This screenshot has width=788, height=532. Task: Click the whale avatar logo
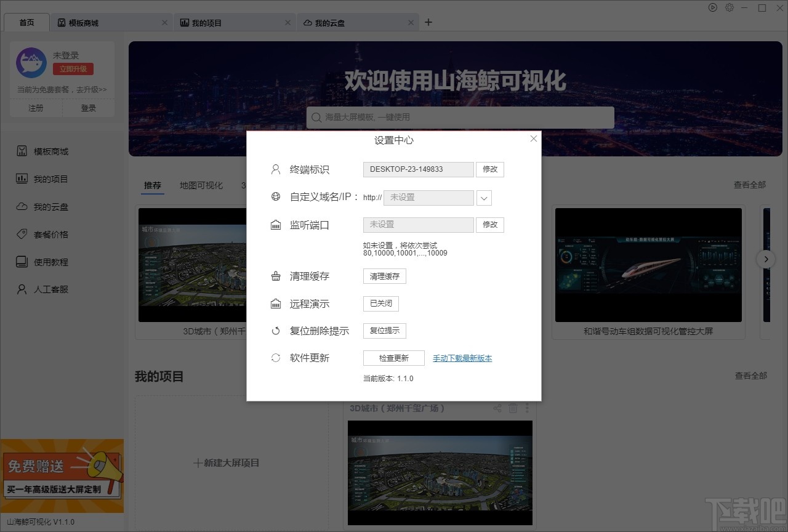[x=31, y=63]
